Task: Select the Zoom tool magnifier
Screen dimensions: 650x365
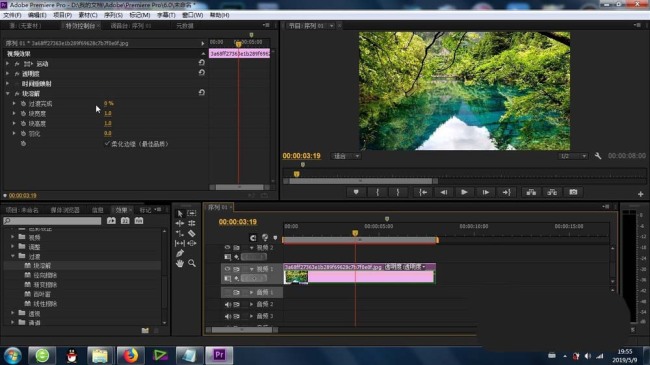Action: tap(192, 263)
